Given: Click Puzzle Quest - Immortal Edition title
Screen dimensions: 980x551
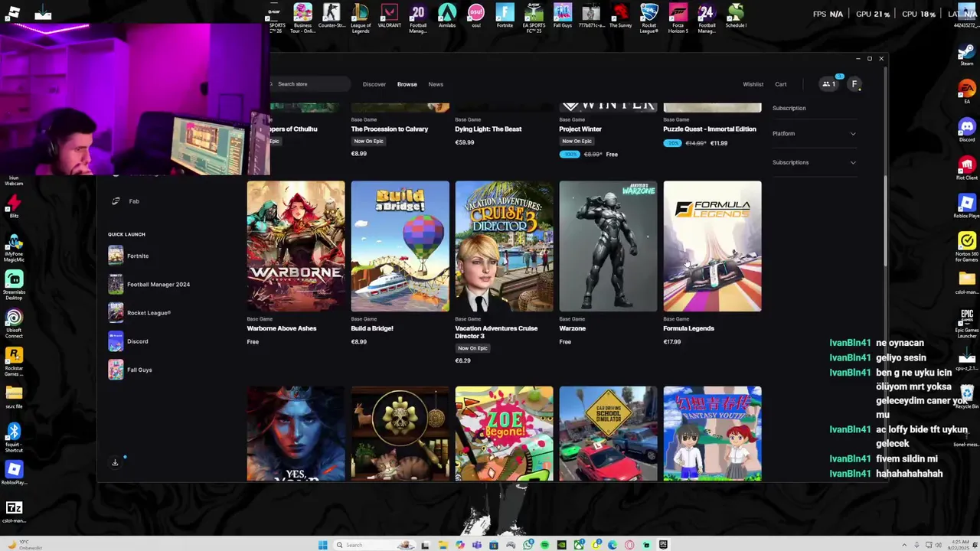Looking at the screenshot, I should coord(710,129).
